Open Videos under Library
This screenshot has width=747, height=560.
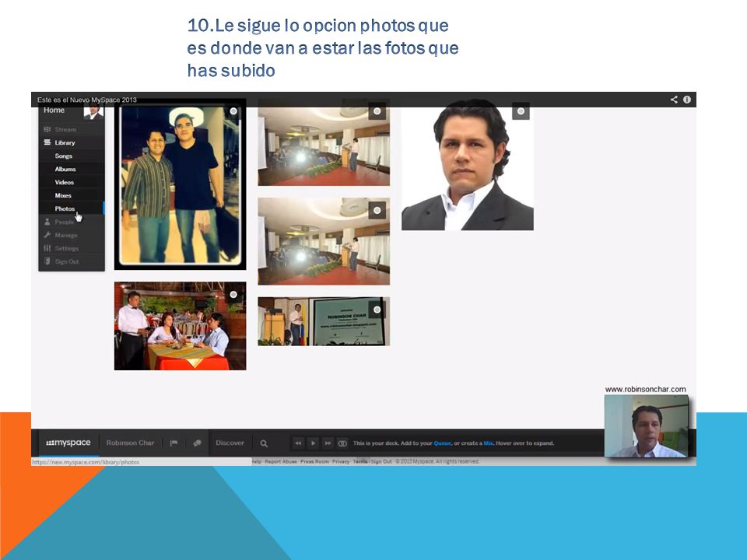[65, 182]
